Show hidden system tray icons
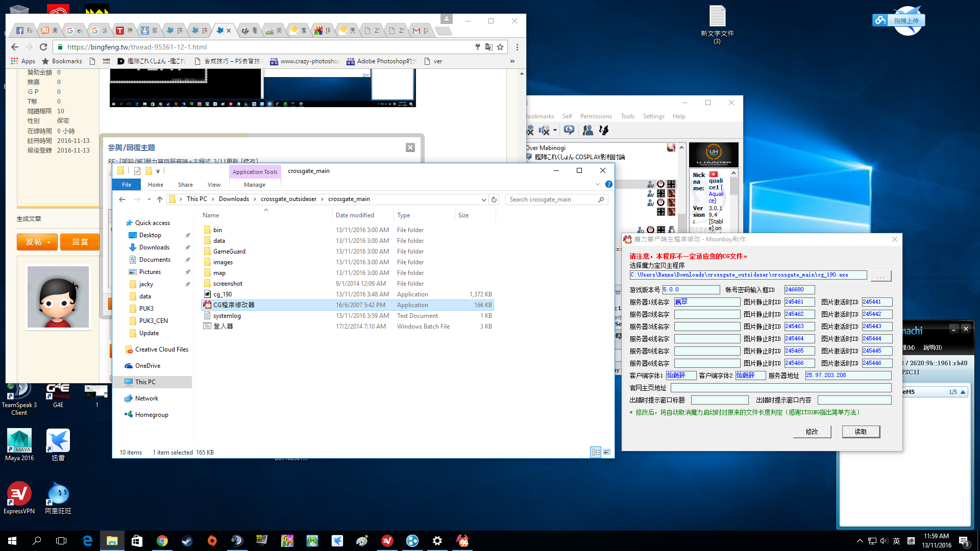Screen dimensions: 980x551 (x=860, y=541)
